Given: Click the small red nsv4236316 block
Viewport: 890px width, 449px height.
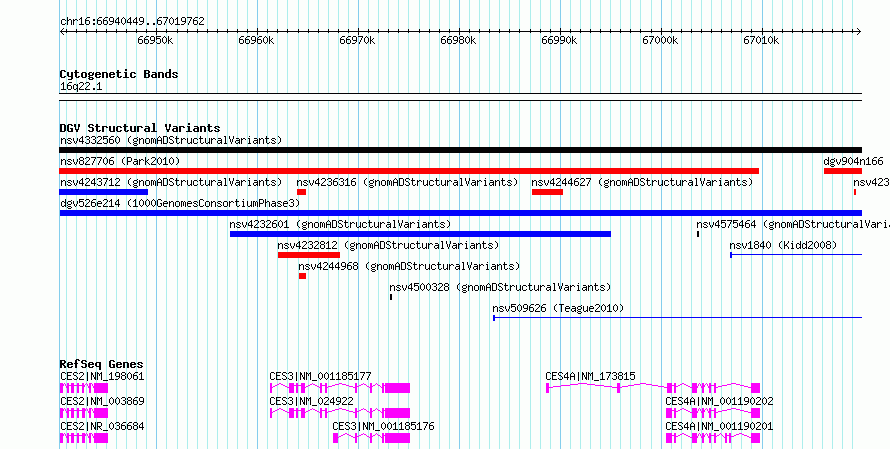Looking at the screenshot, I should pos(301,192).
